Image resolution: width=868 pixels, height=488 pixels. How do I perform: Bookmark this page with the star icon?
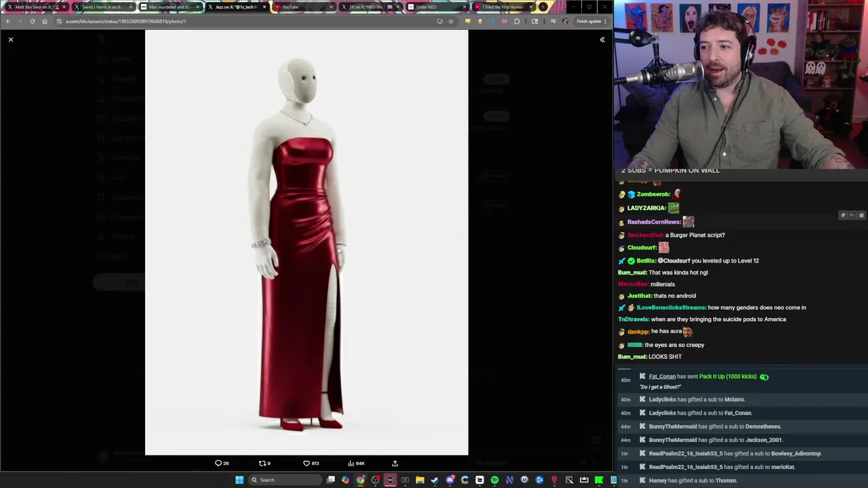450,21
